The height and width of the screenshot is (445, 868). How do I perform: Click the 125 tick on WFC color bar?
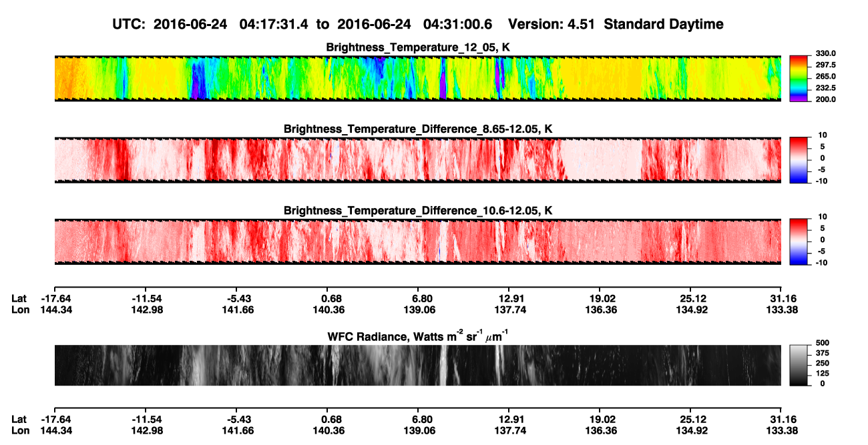[821, 373]
